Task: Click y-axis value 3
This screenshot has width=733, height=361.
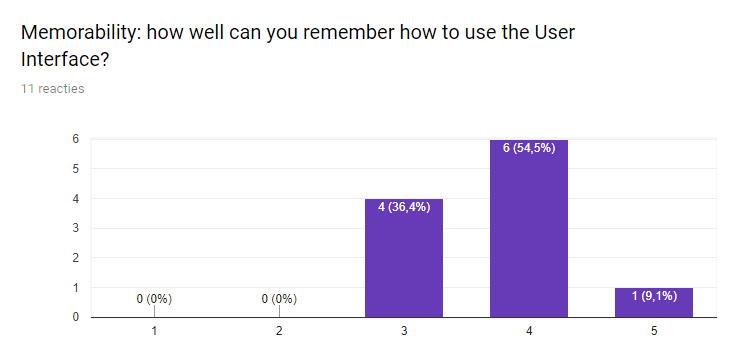Action: pos(75,228)
